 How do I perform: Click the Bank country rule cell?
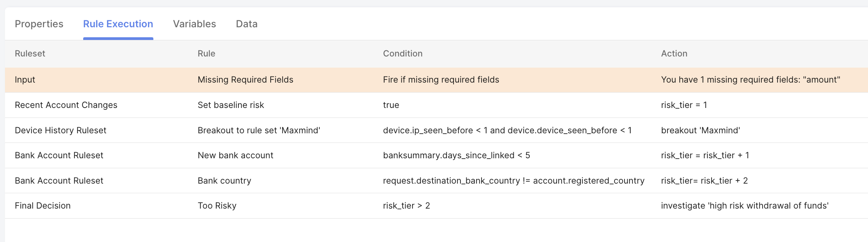coord(224,181)
